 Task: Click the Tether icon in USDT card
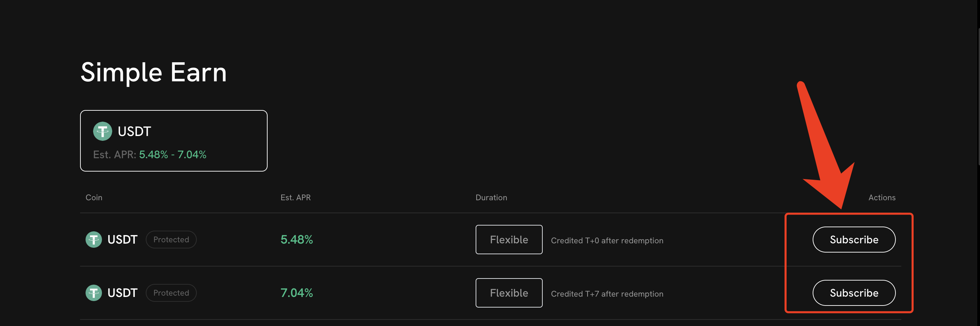102,132
